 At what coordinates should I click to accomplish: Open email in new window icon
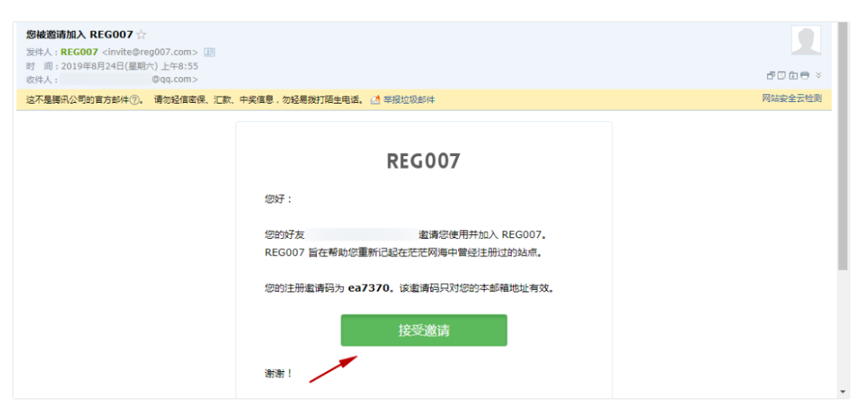pos(771,76)
